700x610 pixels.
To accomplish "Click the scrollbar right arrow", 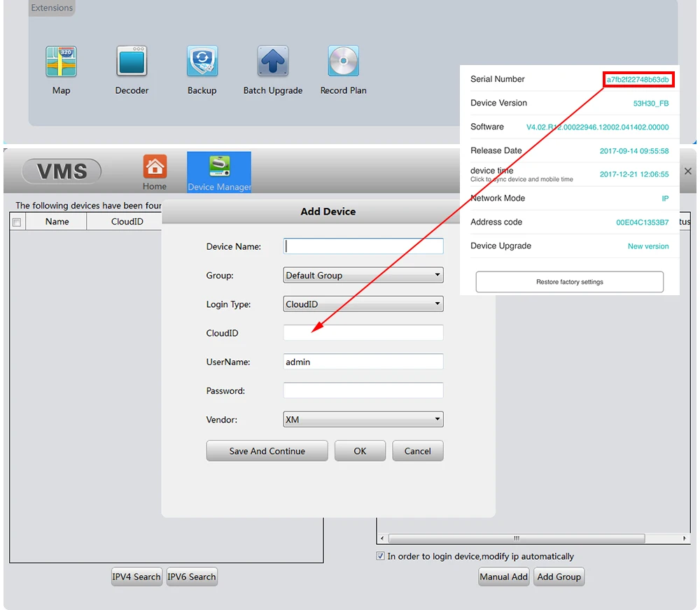I will [x=685, y=538].
